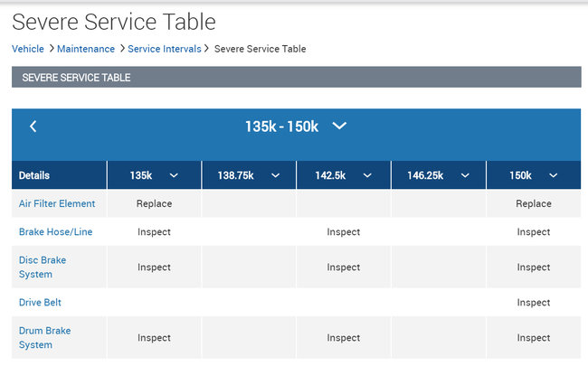Click the Details column header
This screenshot has height=366, width=588.
[x=34, y=175]
